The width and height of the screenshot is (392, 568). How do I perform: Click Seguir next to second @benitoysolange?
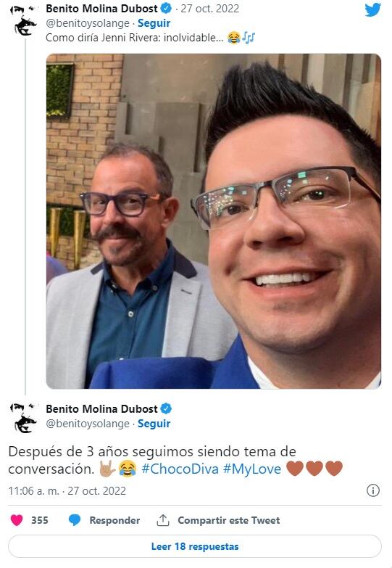[154, 424]
